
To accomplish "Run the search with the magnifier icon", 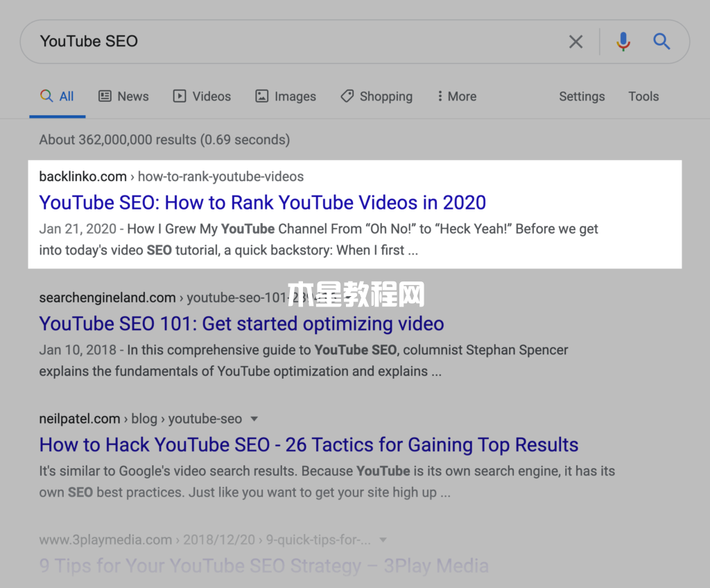I will coord(661,41).
